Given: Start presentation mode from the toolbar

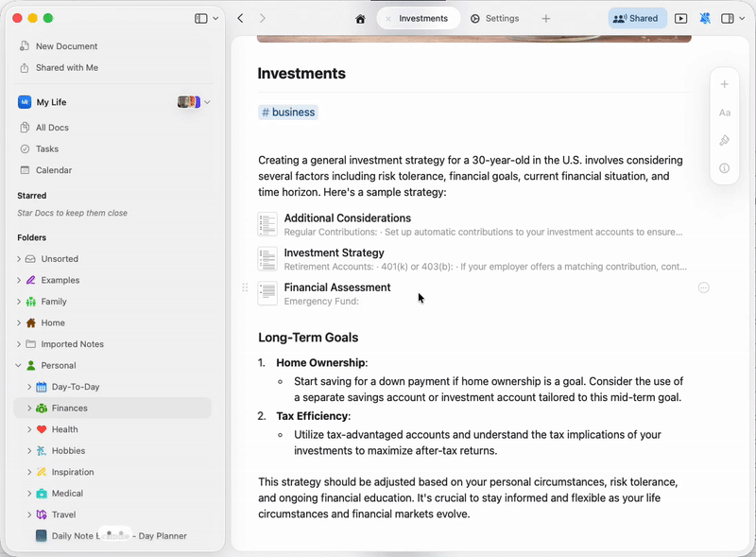Looking at the screenshot, I should [x=681, y=17].
